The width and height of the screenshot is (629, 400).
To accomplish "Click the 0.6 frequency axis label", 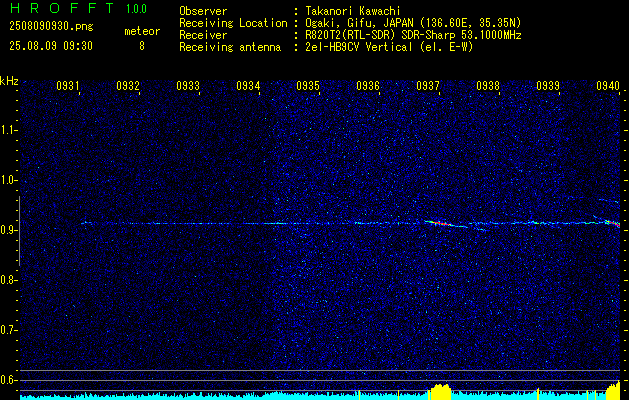I will click(8, 380).
